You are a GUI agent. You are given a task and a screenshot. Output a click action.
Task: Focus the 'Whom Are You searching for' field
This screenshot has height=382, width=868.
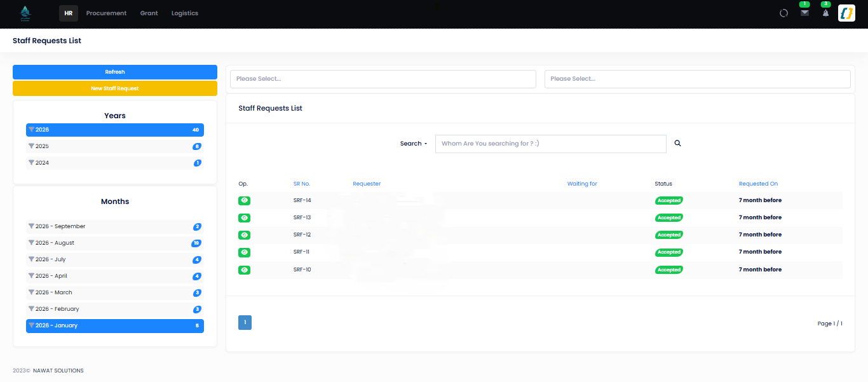tap(551, 144)
